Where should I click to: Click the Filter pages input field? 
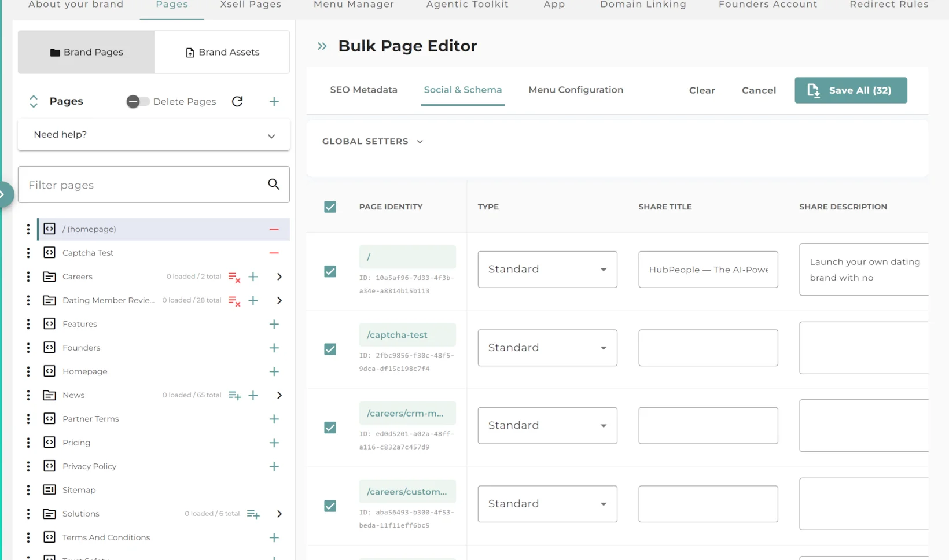pyautogui.click(x=154, y=185)
